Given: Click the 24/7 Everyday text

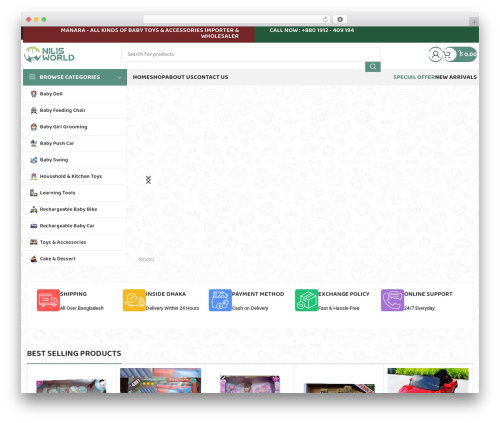Looking at the screenshot, I should pos(419,308).
